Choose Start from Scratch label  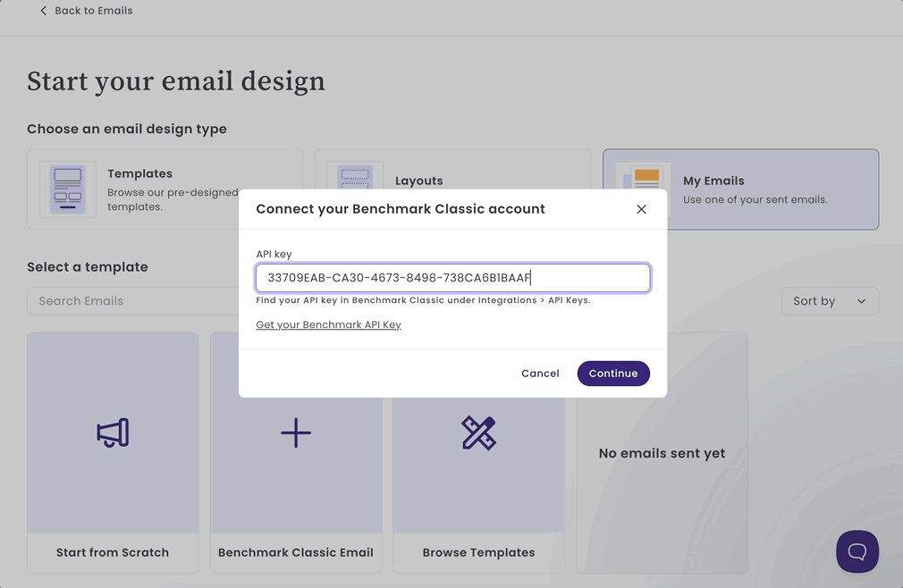tap(113, 552)
